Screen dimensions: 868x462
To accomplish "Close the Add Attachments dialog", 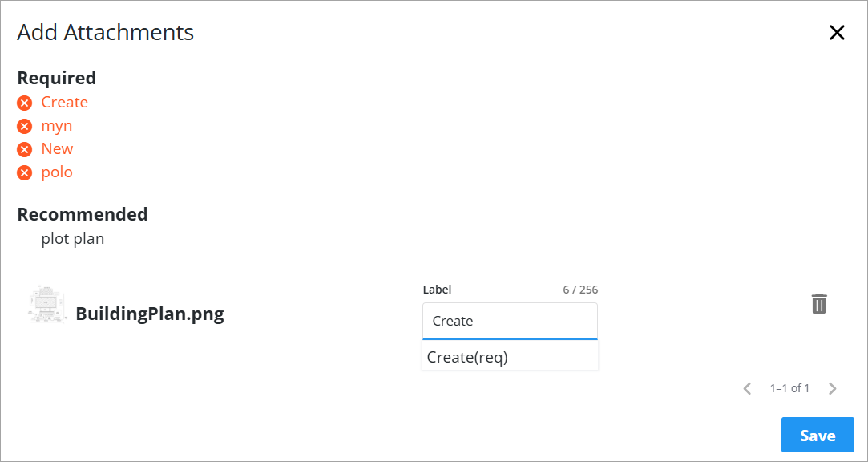I will click(x=837, y=33).
